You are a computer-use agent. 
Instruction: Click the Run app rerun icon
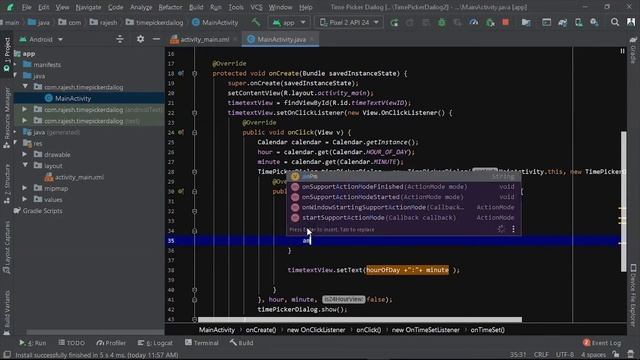coord(394,22)
